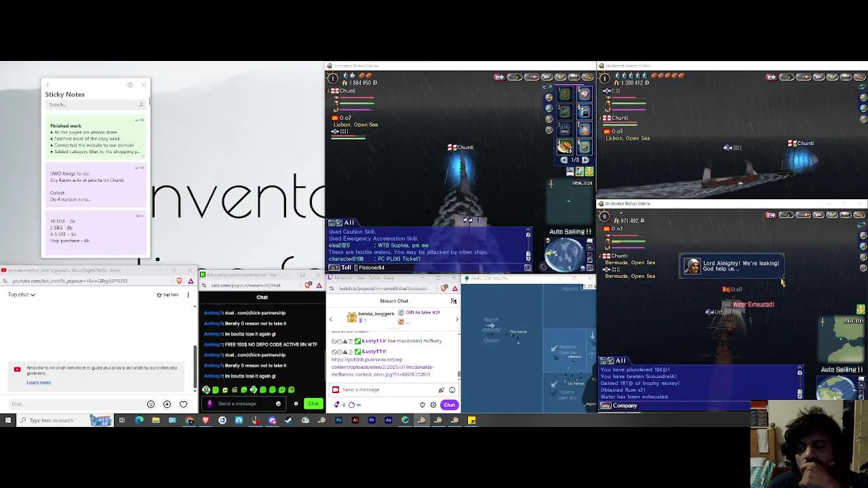The height and width of the screenshot is (488, 868).
Task: Open Kick chat settings gear
Action: pos(296,404)
